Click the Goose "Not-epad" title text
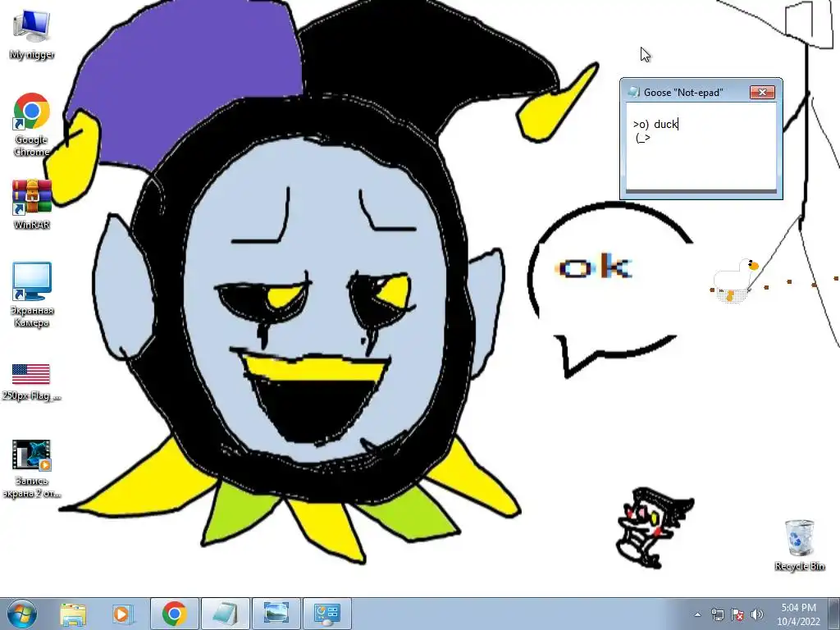Screen dimensions: 840x630 pos(683,93)
